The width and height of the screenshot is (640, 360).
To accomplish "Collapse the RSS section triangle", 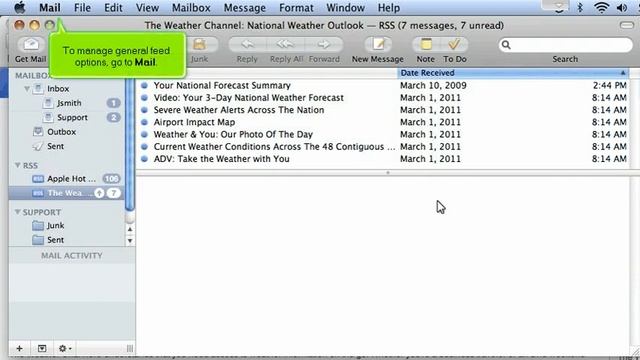I will [18, 165].
